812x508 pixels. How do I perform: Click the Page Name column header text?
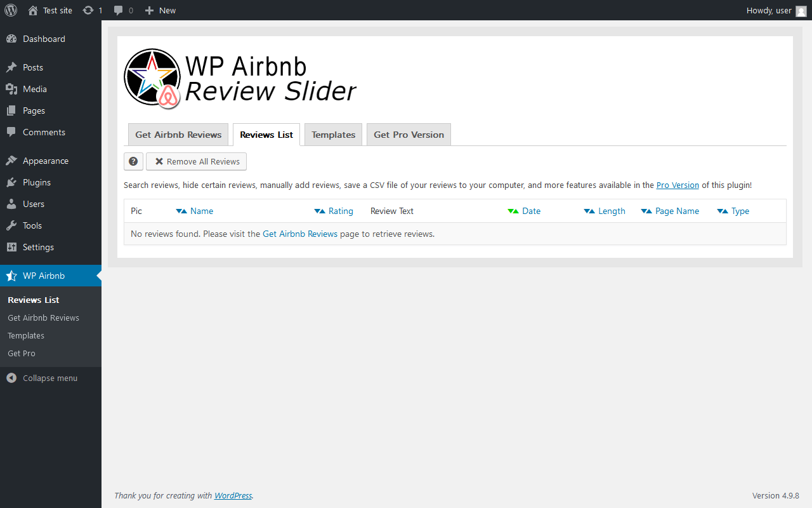click(x=677, y=211)
